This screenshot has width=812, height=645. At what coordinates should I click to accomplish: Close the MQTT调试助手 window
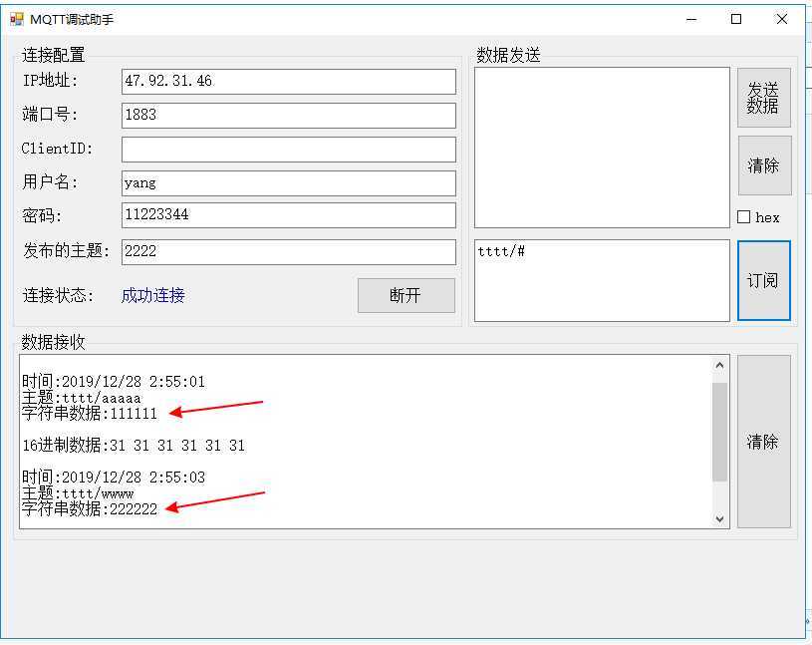782,19
